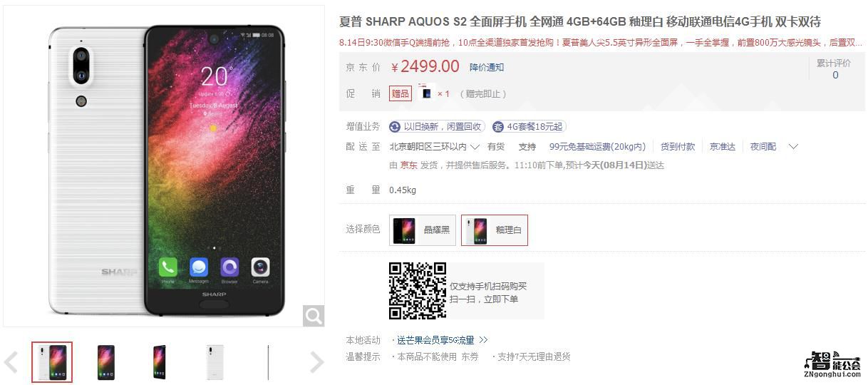Show next thumbnails with right arrow
868x385 pixels.
(x=317, y=362)
